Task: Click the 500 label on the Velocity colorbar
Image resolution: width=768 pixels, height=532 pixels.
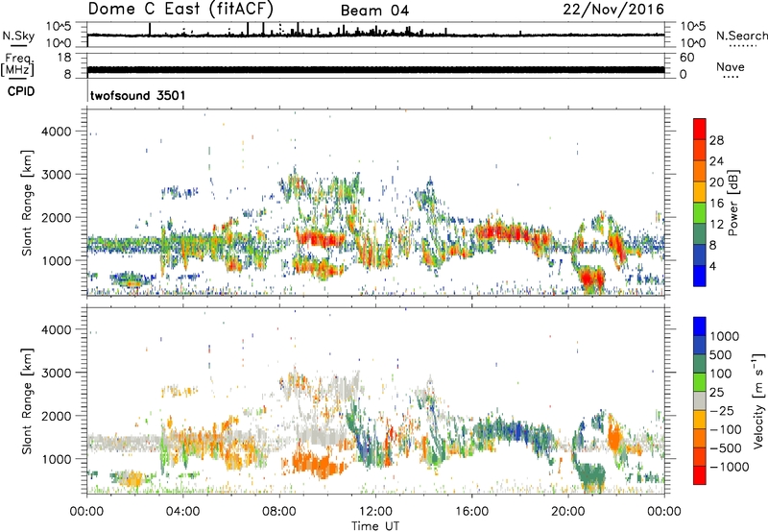Action: tap(721, 354)
